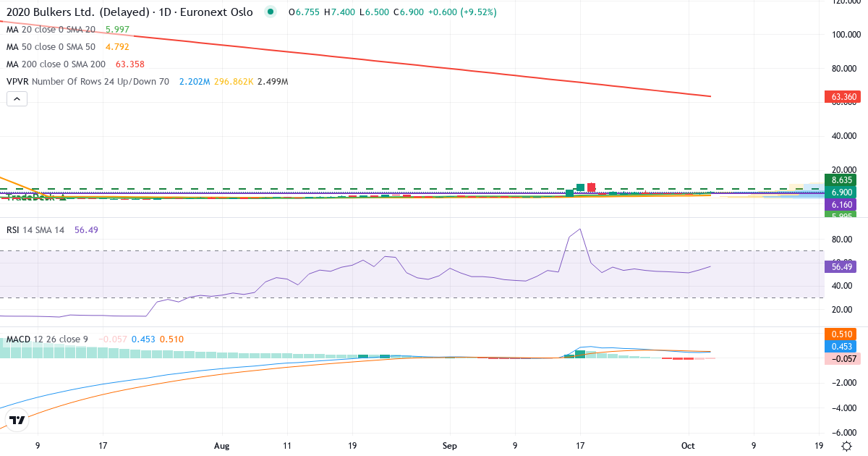Click the open price O6.755
Image resolution: width=868 pixels, height=456 pixels.
(x=304, y=12)
